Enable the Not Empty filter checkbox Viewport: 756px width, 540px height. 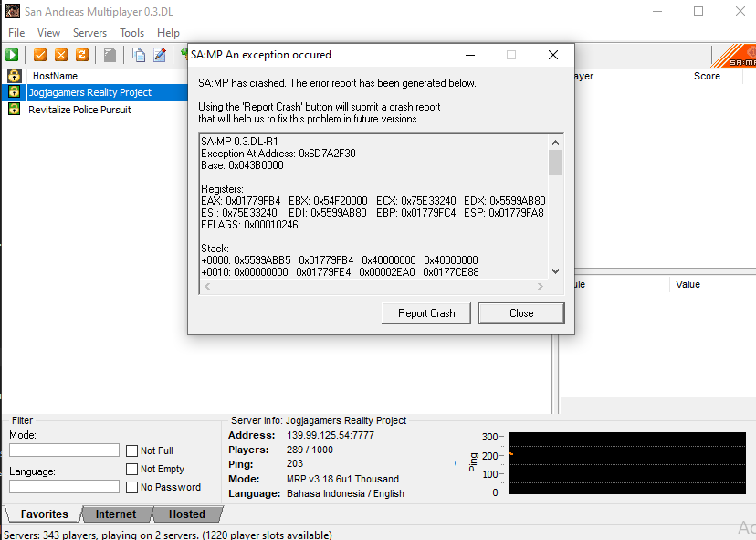tap(131, 469)
